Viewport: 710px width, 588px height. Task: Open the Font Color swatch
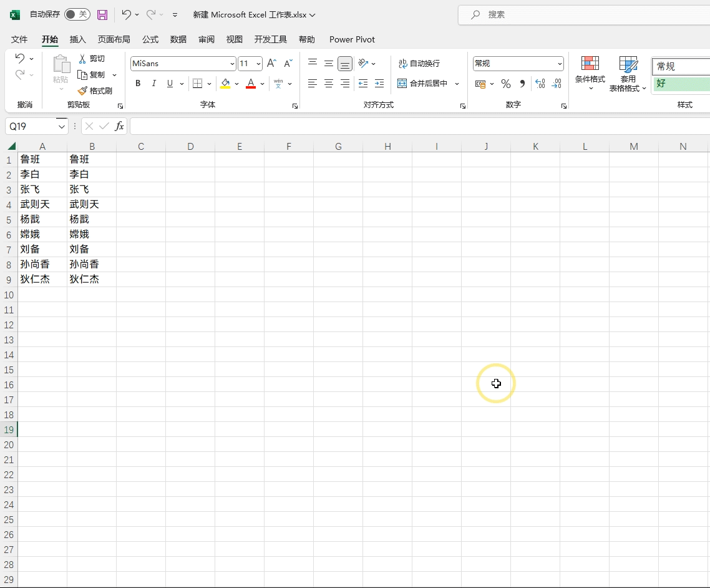(x=250, y=83)
